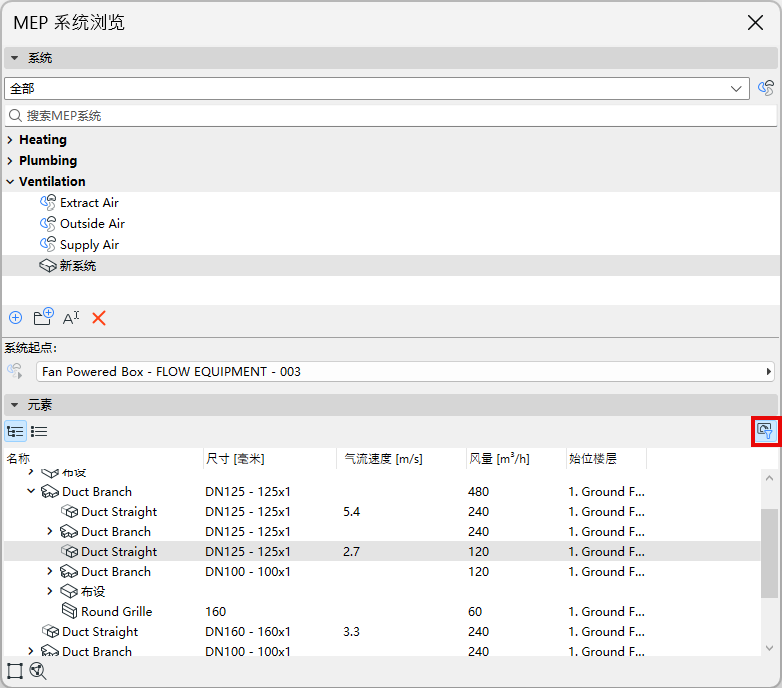The image size is (782, 688).
Task: Click the 风量 [m³/h] column header
Action: [x=516, y=459]
